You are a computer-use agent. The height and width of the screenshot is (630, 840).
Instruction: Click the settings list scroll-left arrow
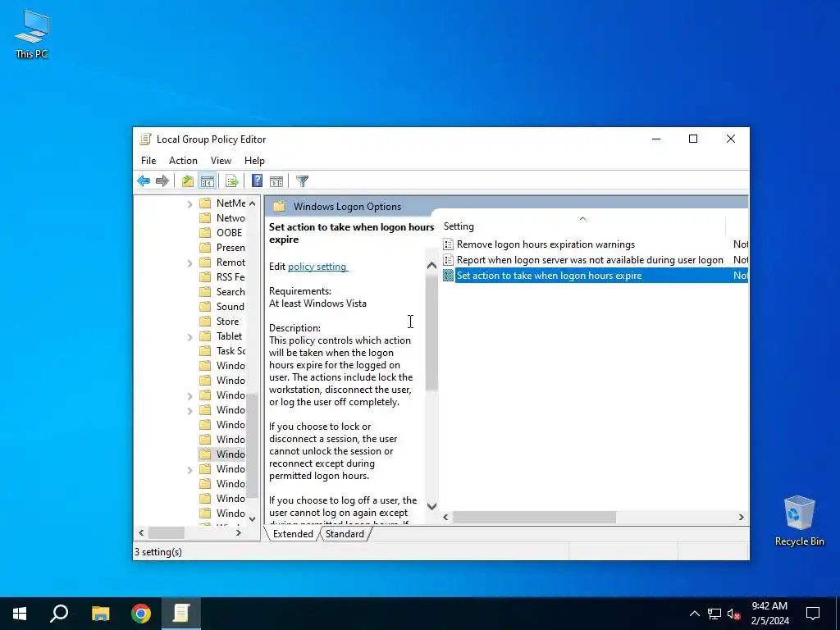point(445,517)
